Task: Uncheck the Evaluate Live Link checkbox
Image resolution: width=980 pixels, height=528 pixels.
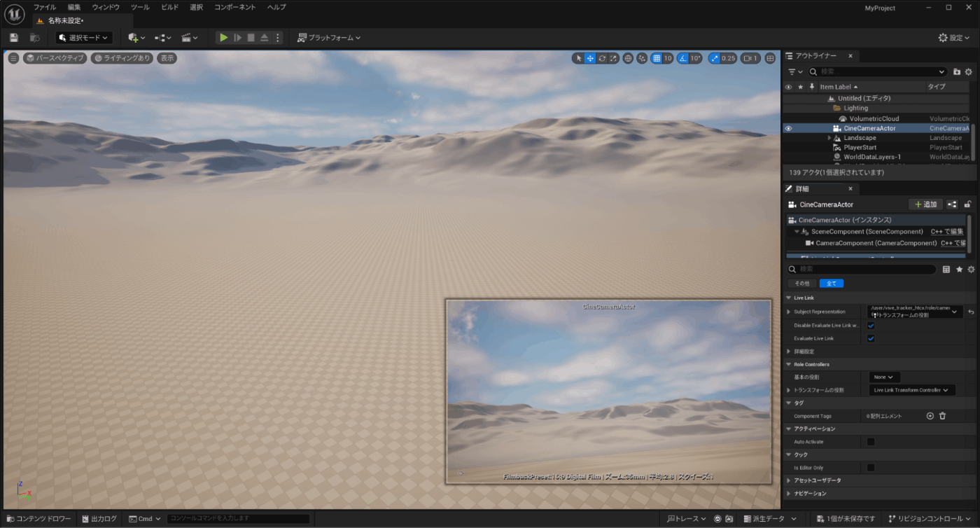Action: point(871,339)
